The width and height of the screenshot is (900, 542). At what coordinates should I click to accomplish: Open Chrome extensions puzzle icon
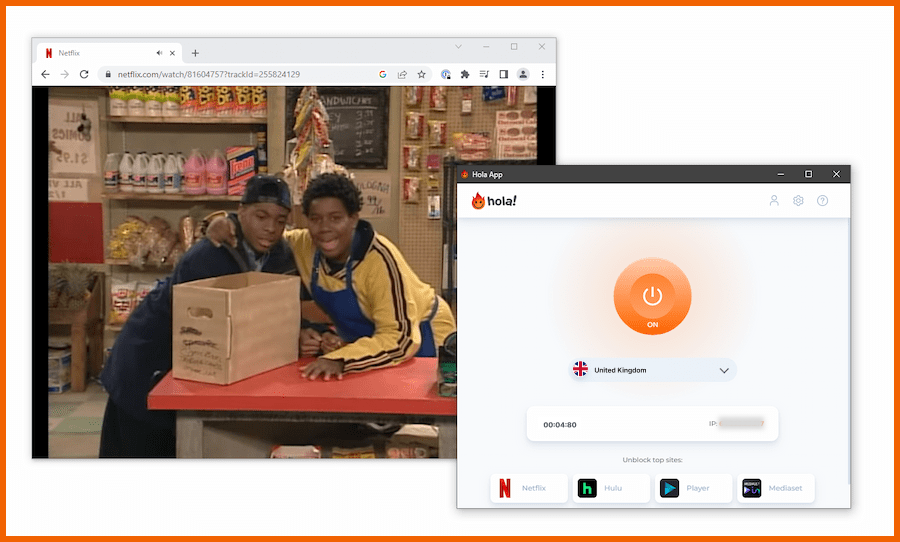pos(465,74)
